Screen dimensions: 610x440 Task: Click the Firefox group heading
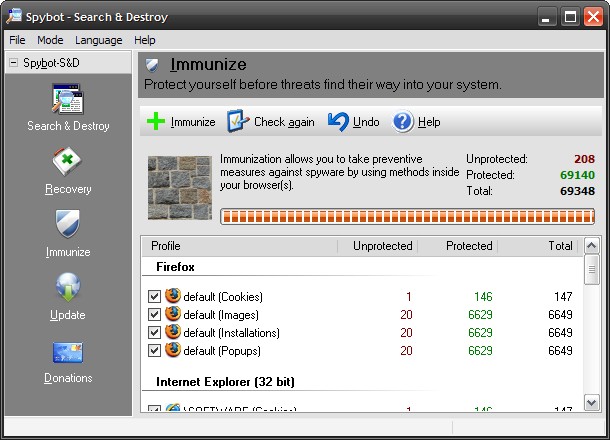175,267
